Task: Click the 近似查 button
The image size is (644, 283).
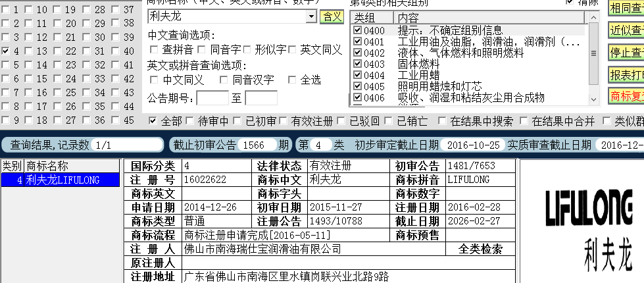Action: [626, 30]
